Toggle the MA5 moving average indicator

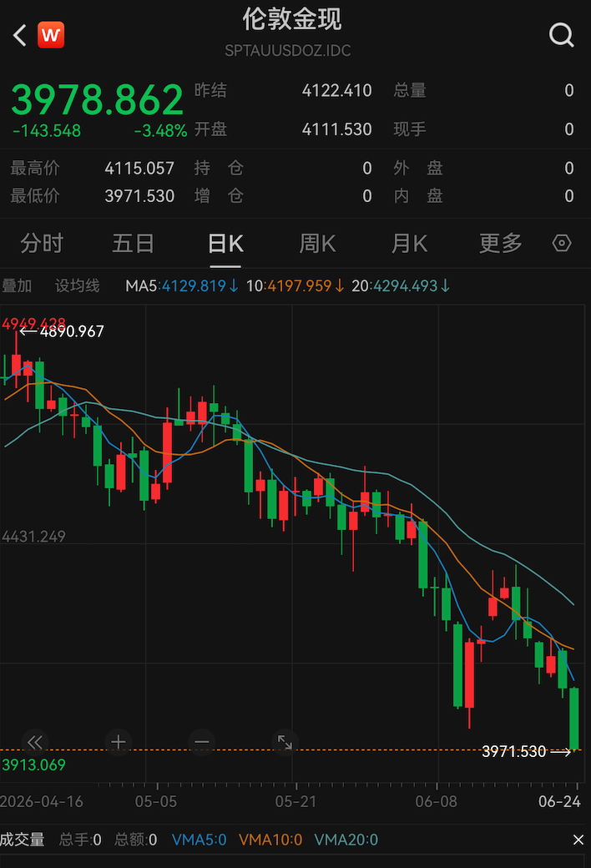click(x=182, y=285)
